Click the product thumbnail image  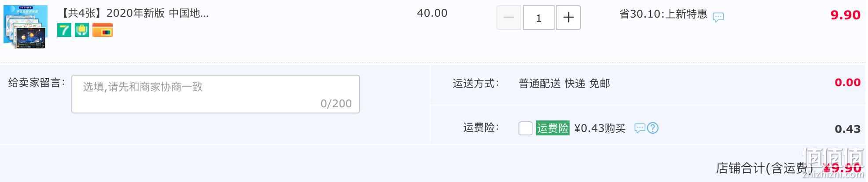pos(26,27)
